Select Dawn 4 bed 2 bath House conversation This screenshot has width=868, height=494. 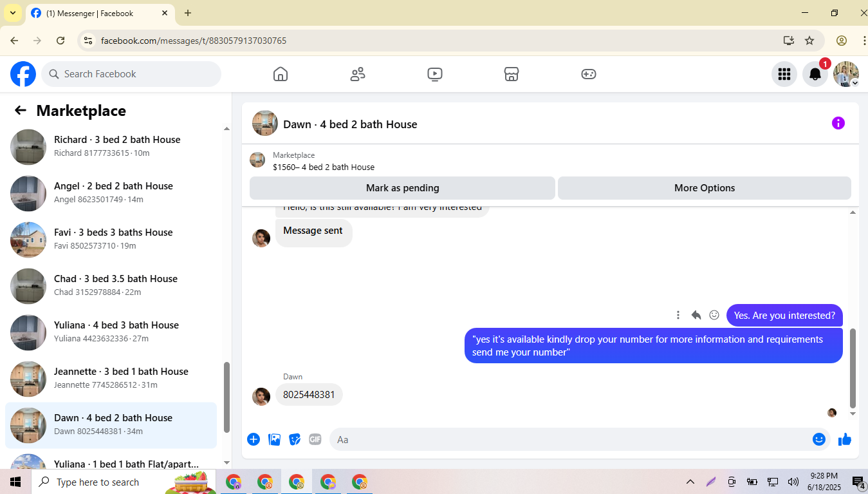[111, 425]
